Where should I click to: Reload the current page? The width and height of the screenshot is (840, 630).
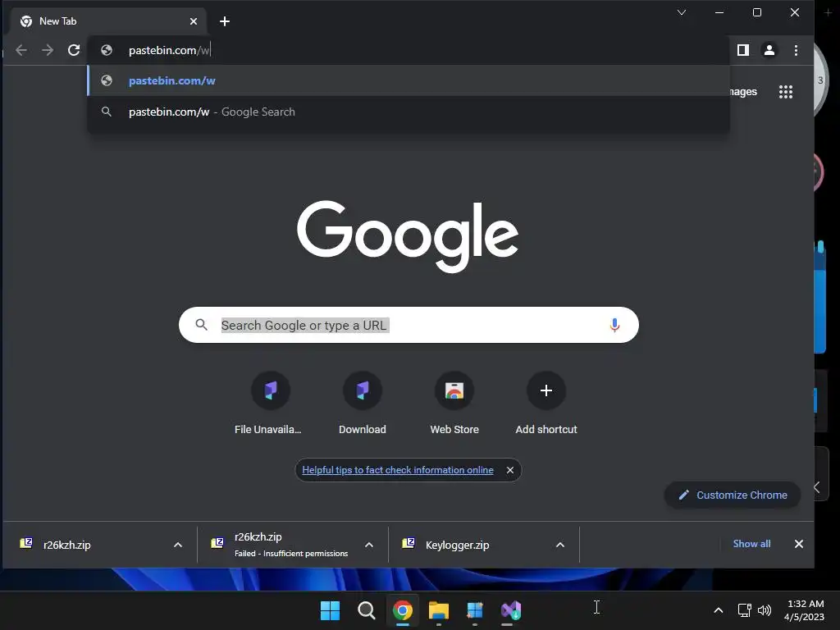coord(74,50)
